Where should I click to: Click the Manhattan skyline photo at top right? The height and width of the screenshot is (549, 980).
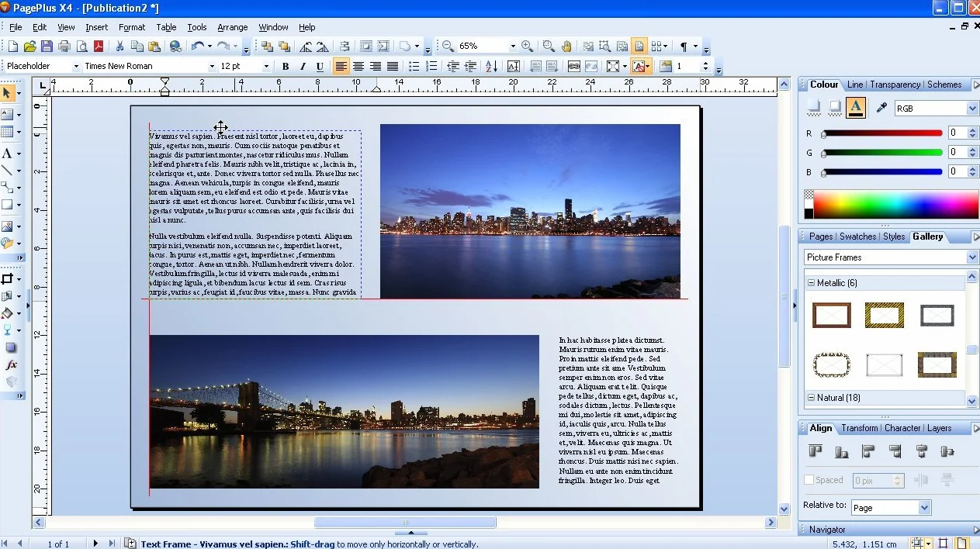[x=530, y=211]
